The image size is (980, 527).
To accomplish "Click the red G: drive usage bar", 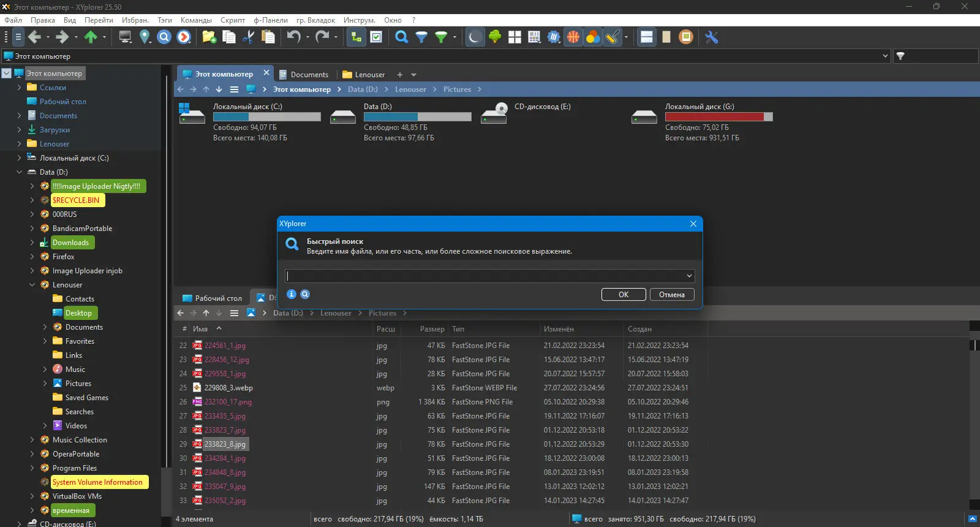I will click(x=719, y=116).
